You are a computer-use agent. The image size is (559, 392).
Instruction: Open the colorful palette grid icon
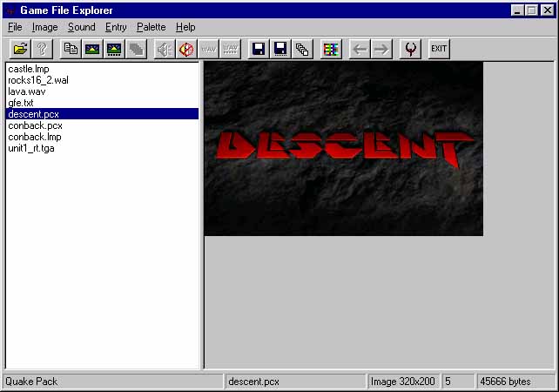coord(331,49)
